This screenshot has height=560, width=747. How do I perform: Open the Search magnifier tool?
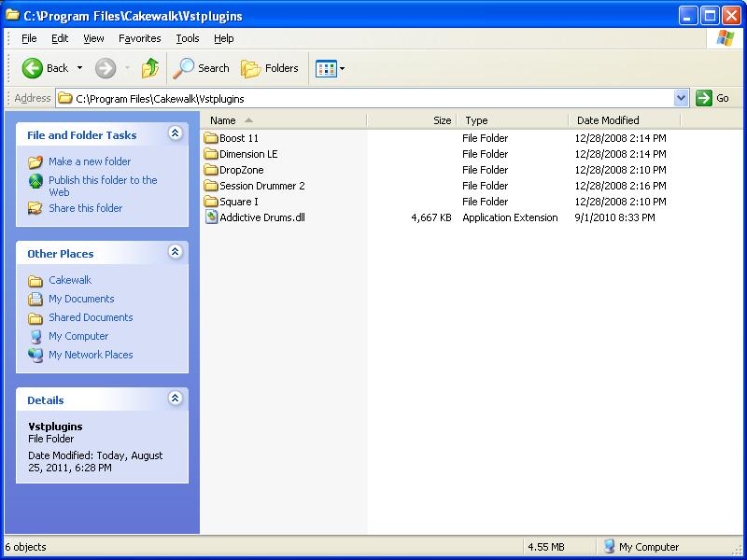[184, 68]
